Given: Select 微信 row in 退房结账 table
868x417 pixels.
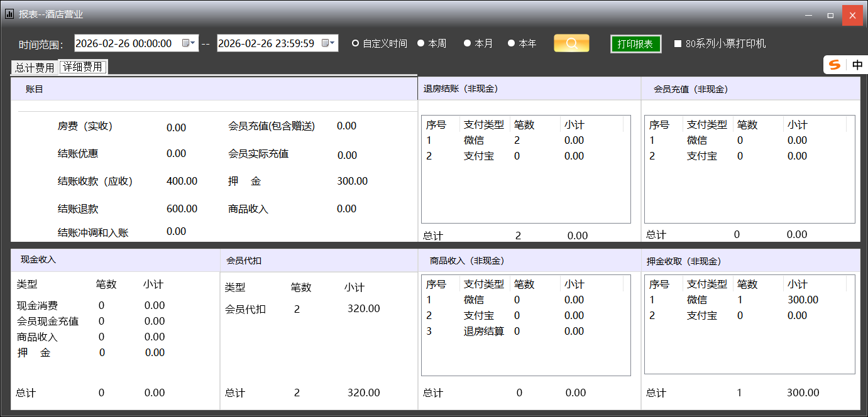Looking at the screenshot, I should click(474, 140).
